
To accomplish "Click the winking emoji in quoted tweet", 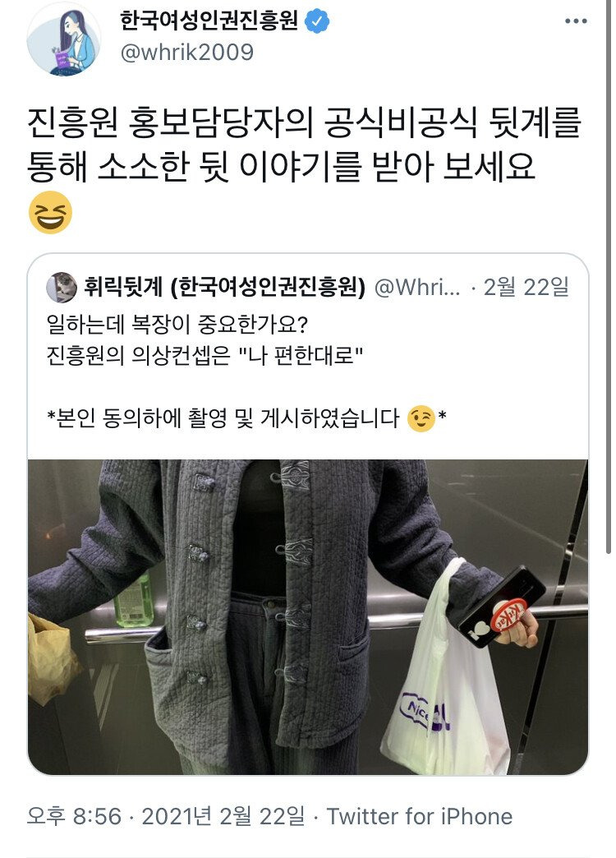I will (x=421, y=419).
